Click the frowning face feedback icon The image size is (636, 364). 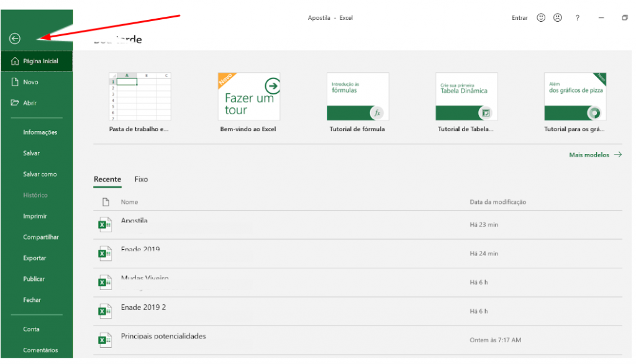click(x=557, y=17)
